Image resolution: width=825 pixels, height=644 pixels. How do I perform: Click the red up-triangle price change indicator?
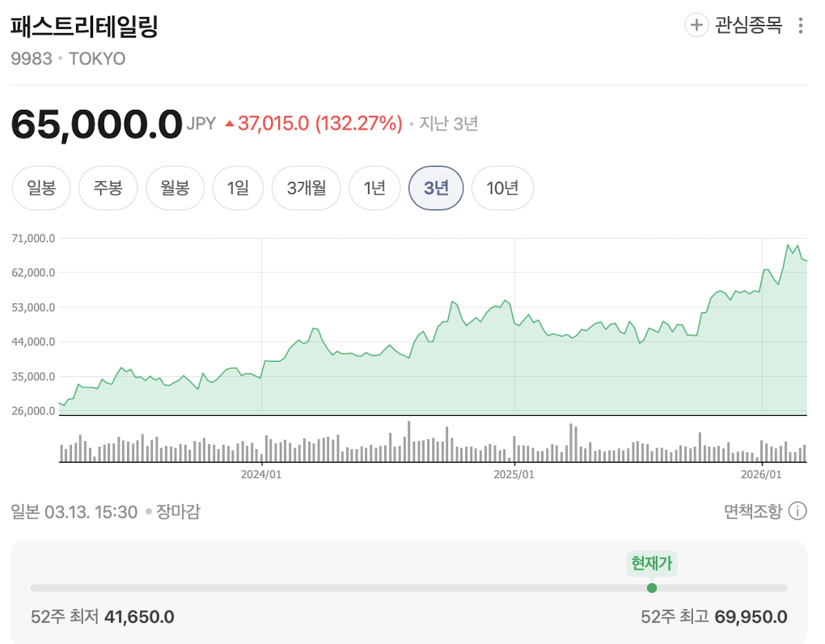tap(230, 124)
